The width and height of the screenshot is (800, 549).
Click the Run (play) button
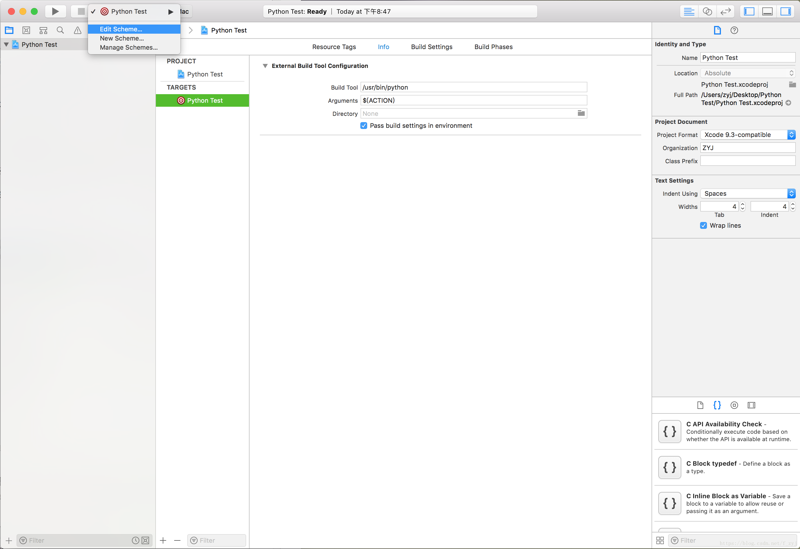55,11
